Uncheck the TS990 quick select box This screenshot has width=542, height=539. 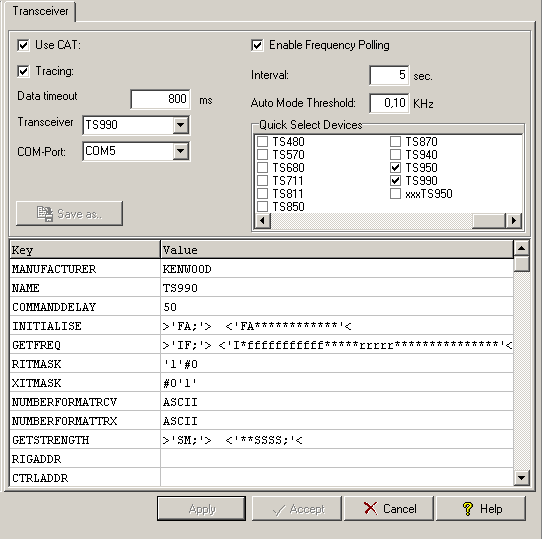[x=395, y=180]
